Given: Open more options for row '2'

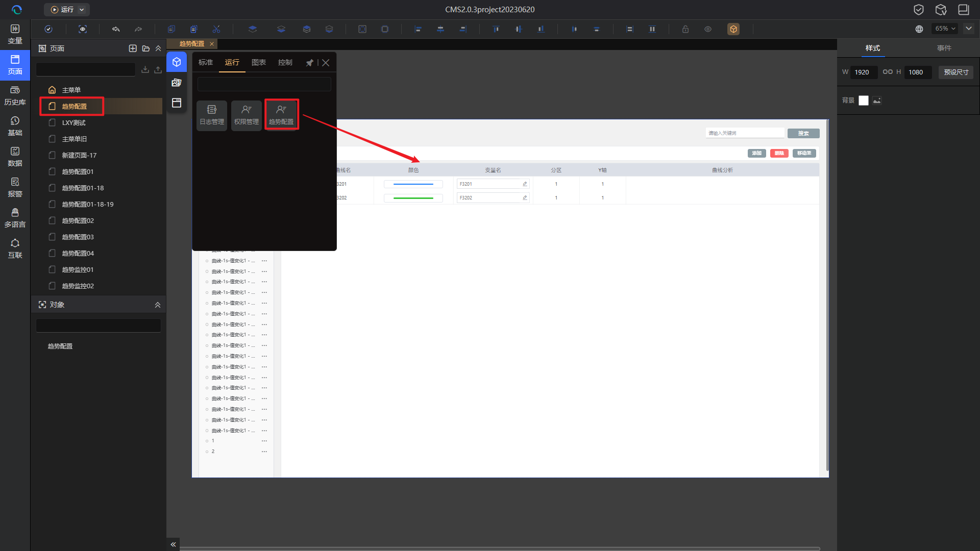Looking at the screenshot, I should [x=264, y=452].
